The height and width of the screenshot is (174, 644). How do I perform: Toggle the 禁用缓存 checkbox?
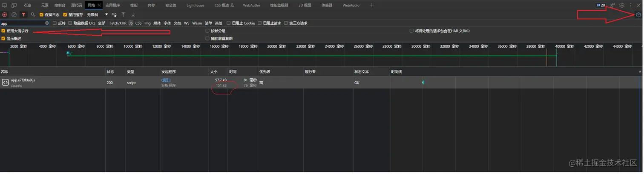65,14
